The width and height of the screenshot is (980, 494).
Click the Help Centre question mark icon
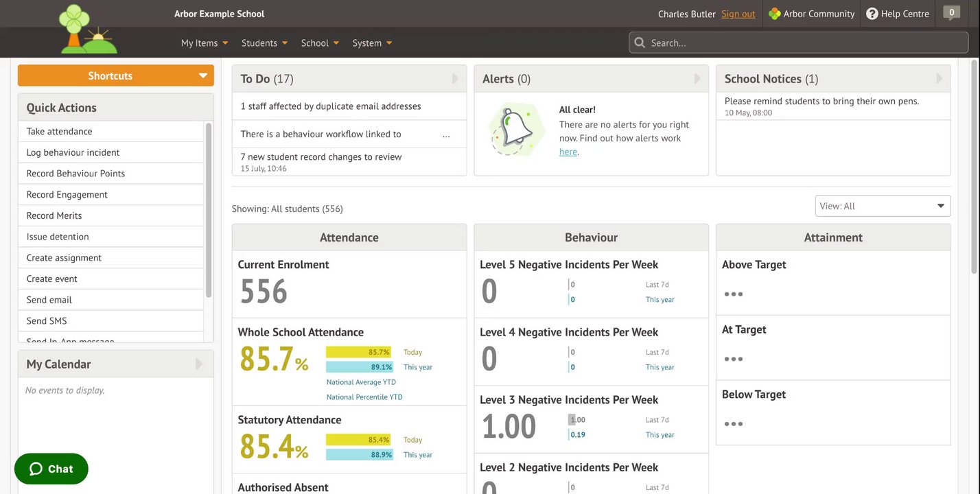tap(872, 14)
